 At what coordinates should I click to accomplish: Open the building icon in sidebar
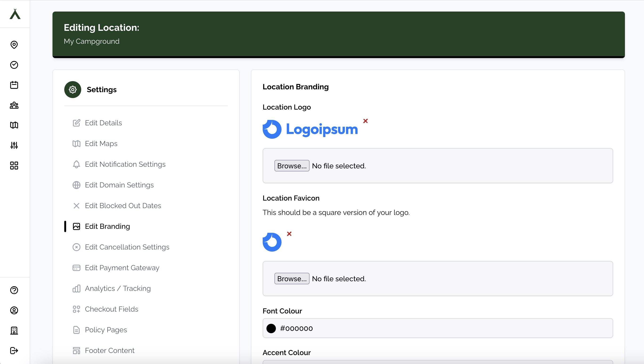[x=14, y=331]
